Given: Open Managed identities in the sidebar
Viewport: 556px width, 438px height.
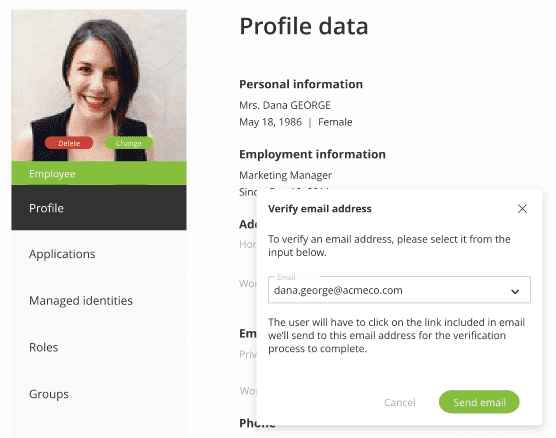Looking at the screenshot, I should [x=81, y=300].
